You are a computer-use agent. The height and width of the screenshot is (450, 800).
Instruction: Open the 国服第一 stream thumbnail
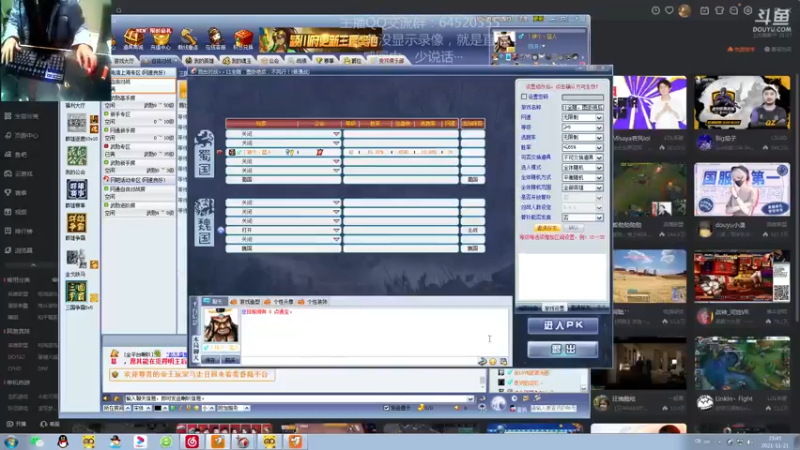[x=742, y=189]
